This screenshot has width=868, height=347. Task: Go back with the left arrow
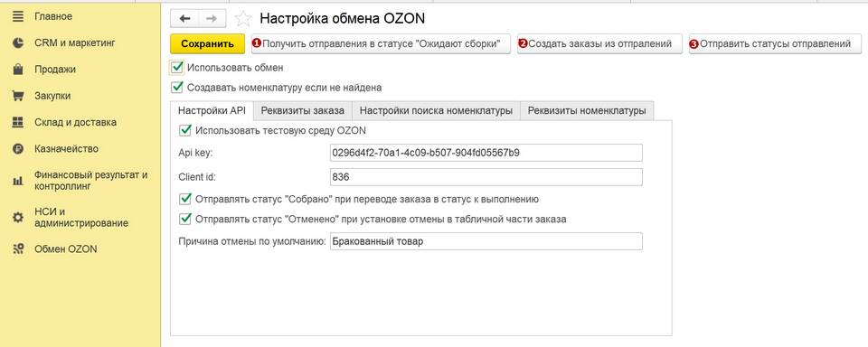184,19
